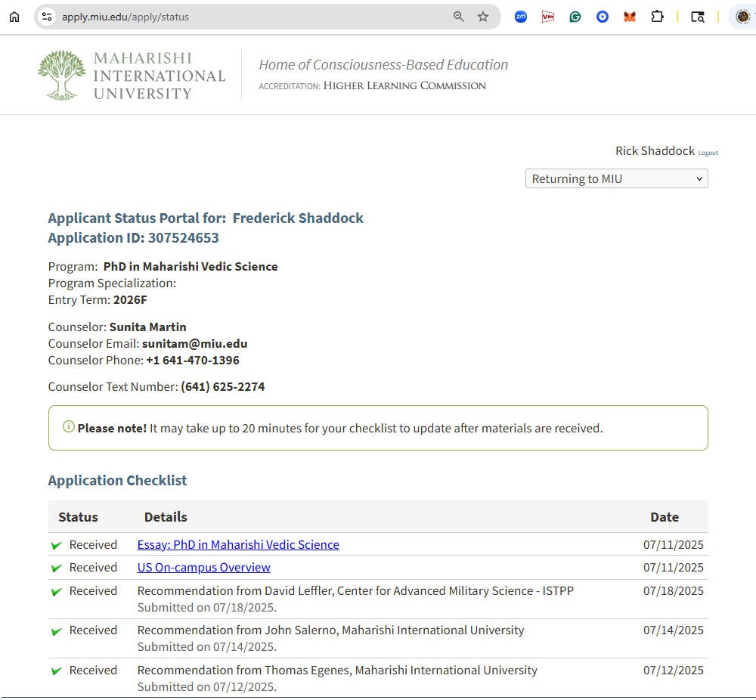Screen dimensions: 756x700
Task: Open the Extensions puzzle piece menu
Action: (x=657, y=17)
